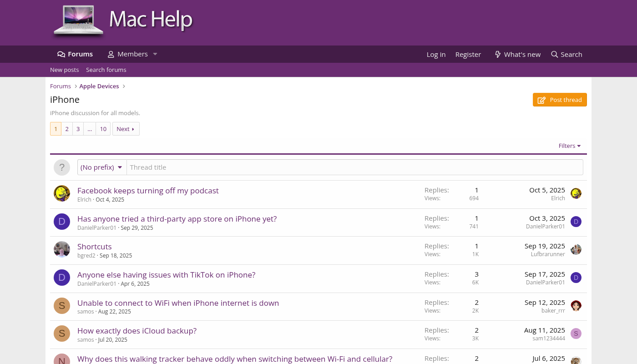Click baker_rrr's last-poster avatar
The image size is (637, 364).
pyautogui.click(x=576, y=306)
